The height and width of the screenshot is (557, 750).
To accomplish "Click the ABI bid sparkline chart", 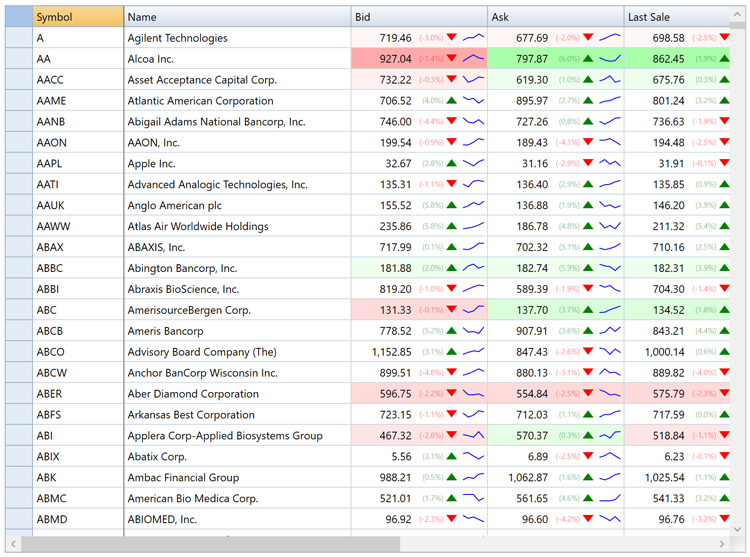I will pyautogui.click(x=474, y=436).
